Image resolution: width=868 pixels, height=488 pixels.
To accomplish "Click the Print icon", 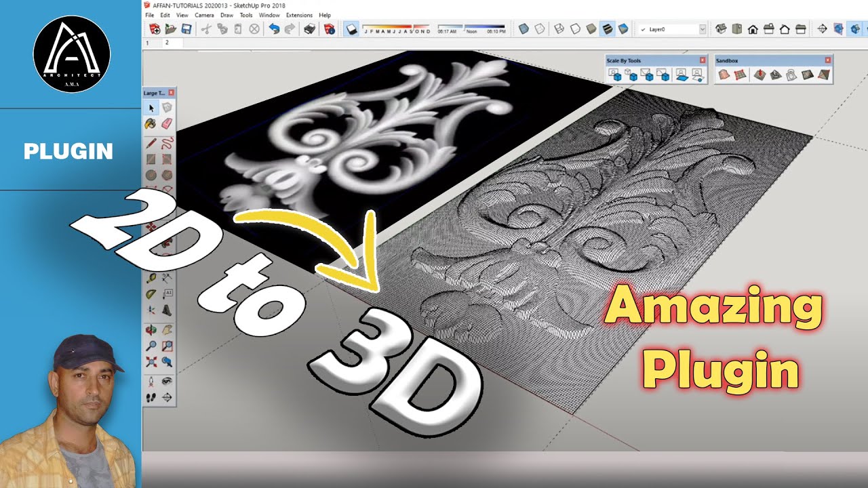I will (309, 29).
